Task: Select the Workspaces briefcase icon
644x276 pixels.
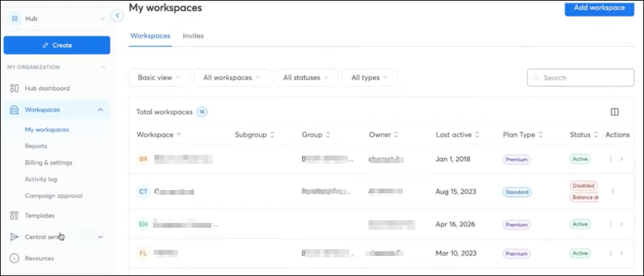Action: (x=14, y=109)
